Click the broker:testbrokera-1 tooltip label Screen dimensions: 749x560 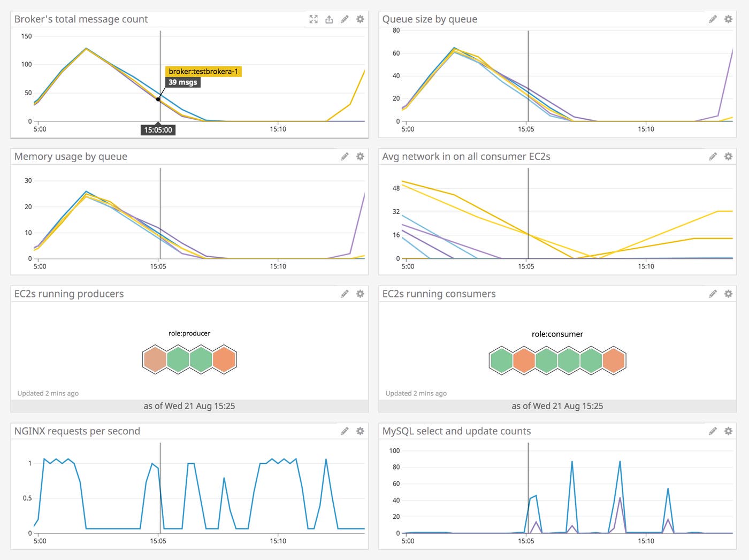204,71
